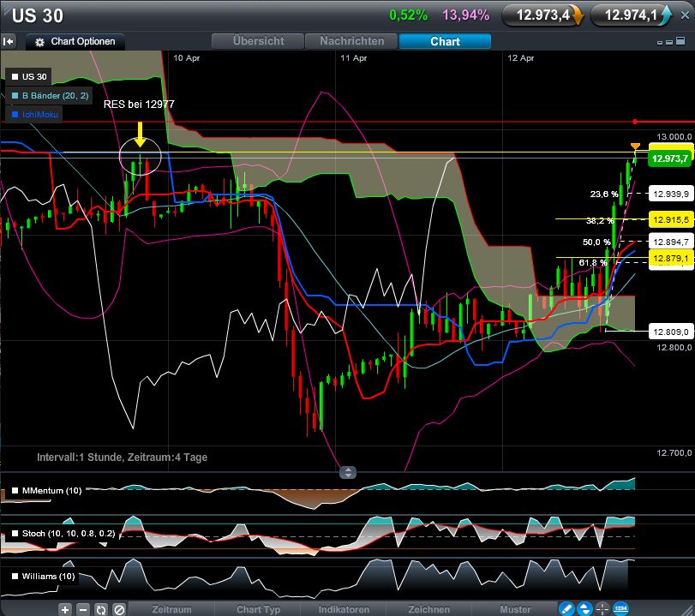The height and width of the screenshot is (616, 695).
Task: Click the 12.894,7 Fibonacci price label
Action: pos(671,242)
